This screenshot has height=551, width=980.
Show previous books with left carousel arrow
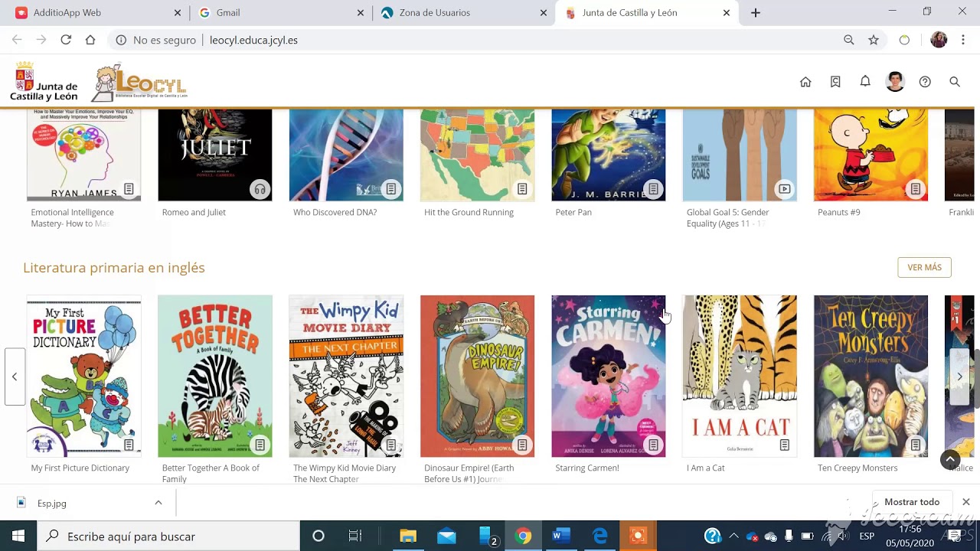point(15,377)
